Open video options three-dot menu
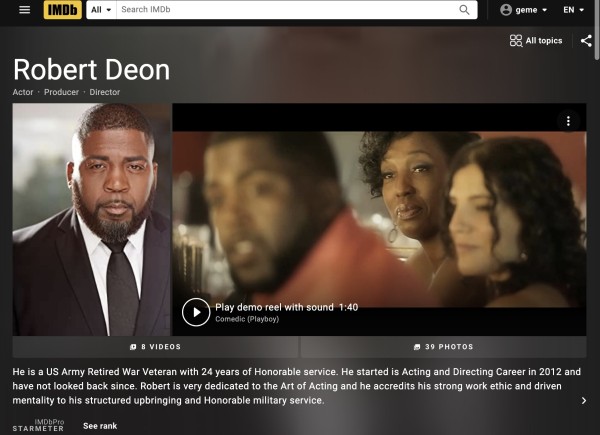Image resolution: width=600 pixels, height=435 pixels. (568, 121)
